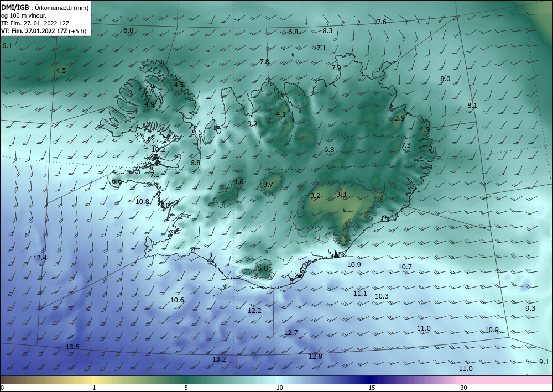Click the 10.6 value label
The width and height of the screenshot is (553, 392).
[x=177, y=300]
